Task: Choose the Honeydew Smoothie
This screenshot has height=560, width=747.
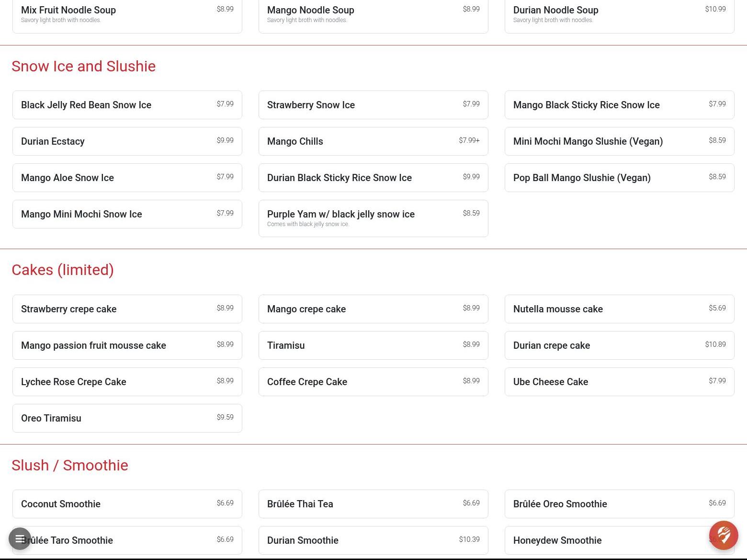Action: point(620,540)
